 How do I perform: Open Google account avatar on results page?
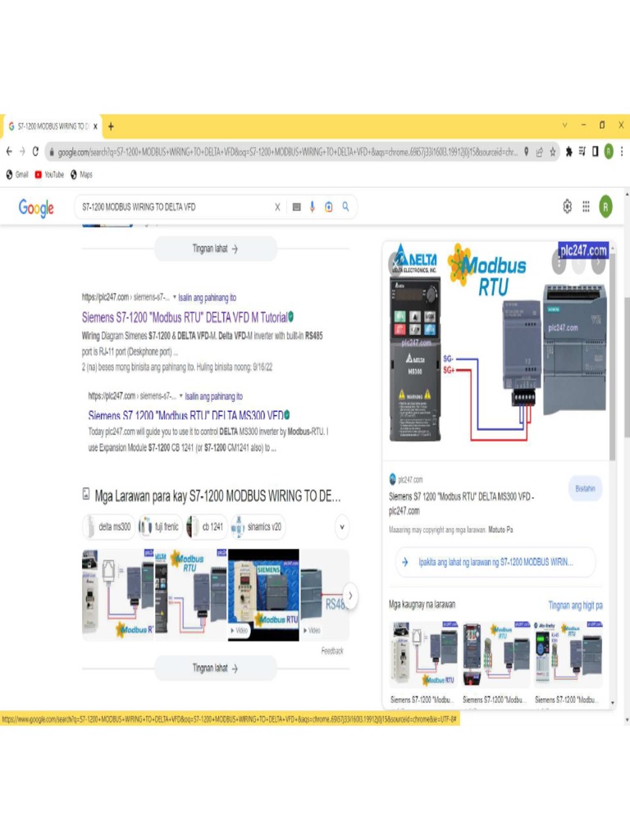606,206
